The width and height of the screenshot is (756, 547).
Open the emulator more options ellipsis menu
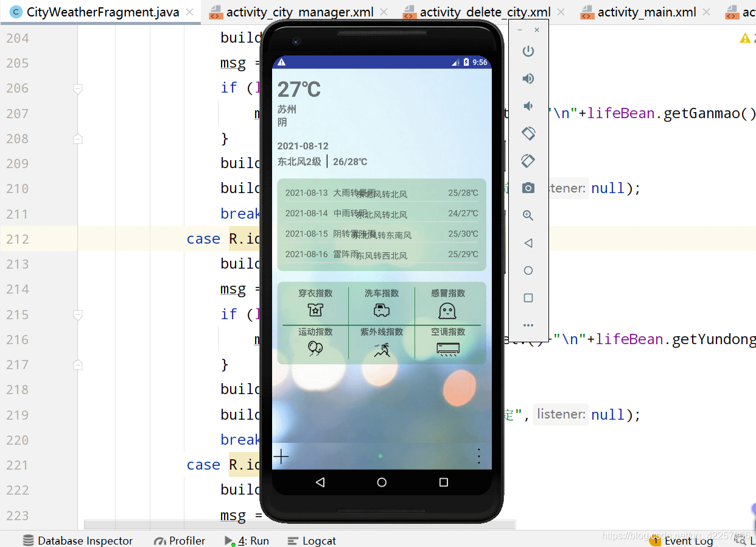[x=528, y=325]
